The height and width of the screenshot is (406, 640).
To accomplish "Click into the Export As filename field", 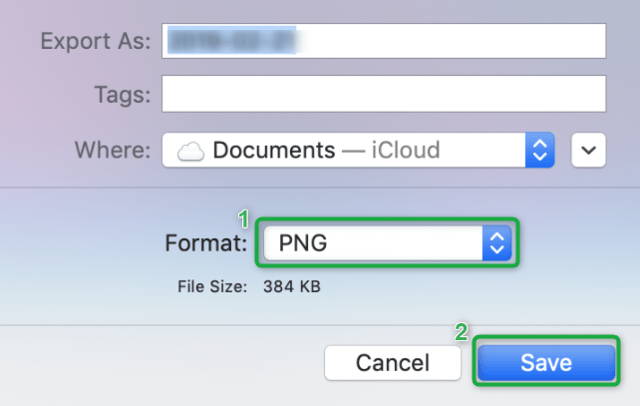I will tap(384, 41).
